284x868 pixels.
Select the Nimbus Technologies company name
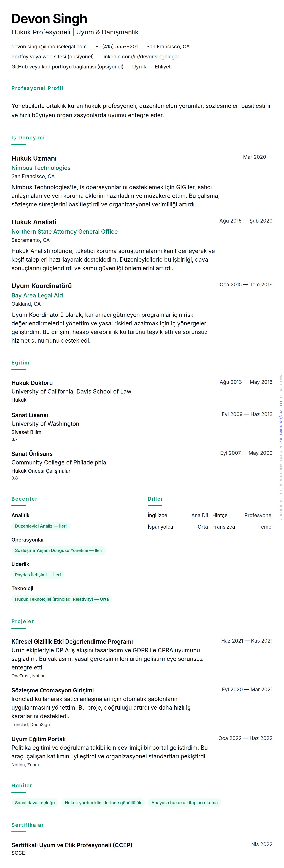click(x=41, y=168)
